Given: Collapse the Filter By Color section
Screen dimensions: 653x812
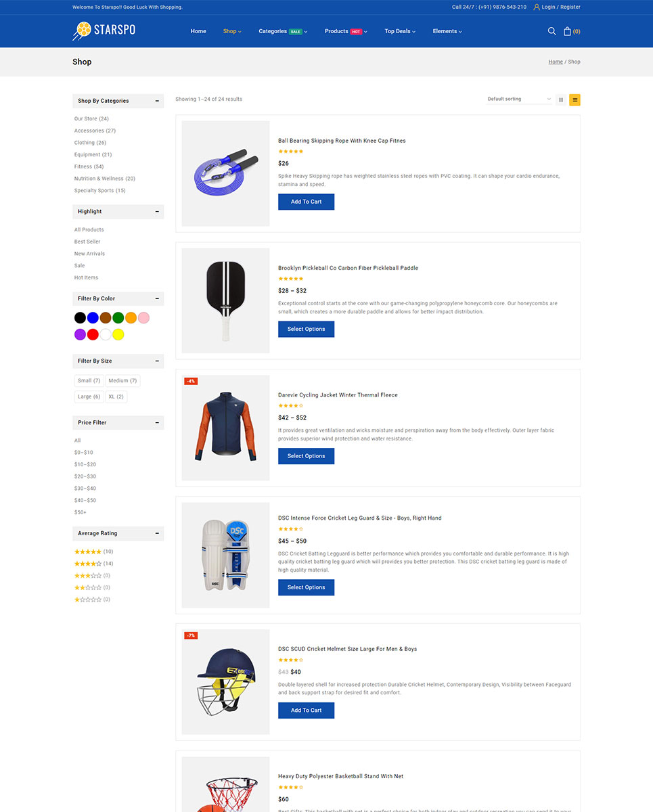Looking at the screenshot, I should (x=157, y=298).
